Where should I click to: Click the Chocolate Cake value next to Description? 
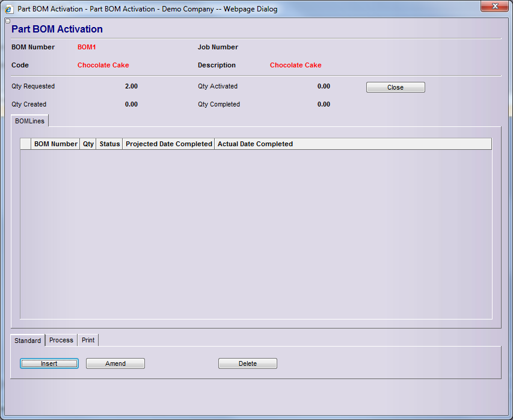click(x=295, y=65)
